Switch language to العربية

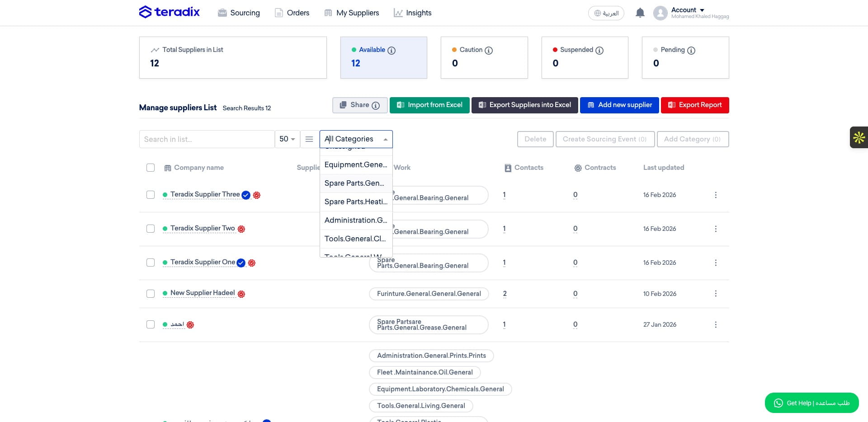click(x=606, y=13)
